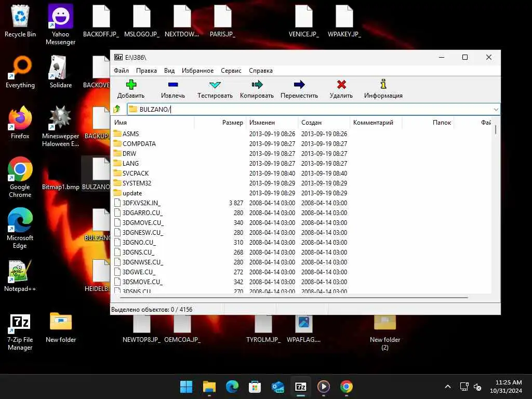This screenshot has height=399, width=532.
Task: Click the Google Chrome desktop icon
Action: (x=20, y=178)
